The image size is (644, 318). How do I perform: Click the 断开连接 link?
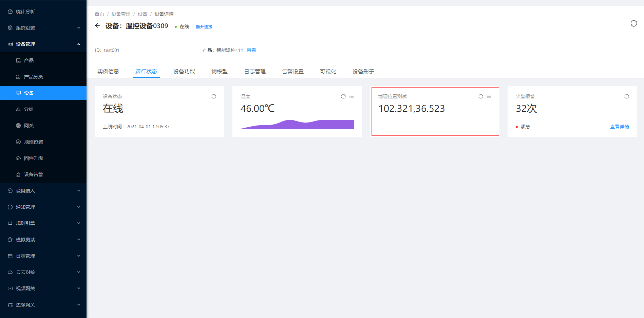point(204,27)
